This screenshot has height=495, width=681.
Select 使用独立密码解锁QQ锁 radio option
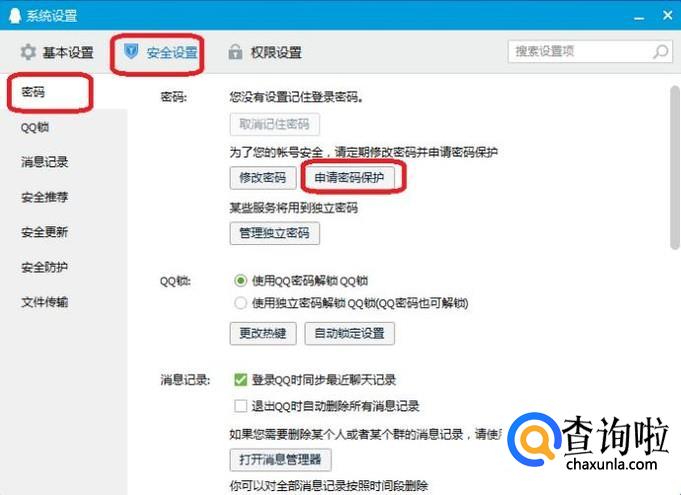240,303
